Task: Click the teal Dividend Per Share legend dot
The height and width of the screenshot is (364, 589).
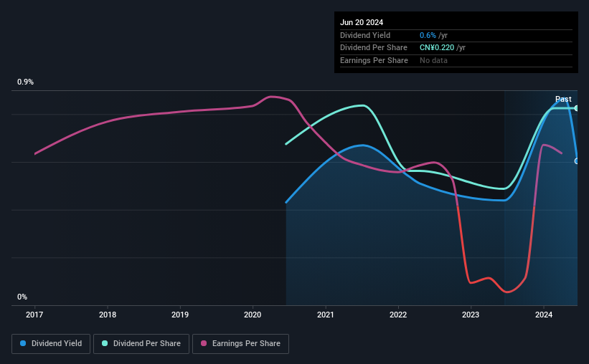Action: 105,343
